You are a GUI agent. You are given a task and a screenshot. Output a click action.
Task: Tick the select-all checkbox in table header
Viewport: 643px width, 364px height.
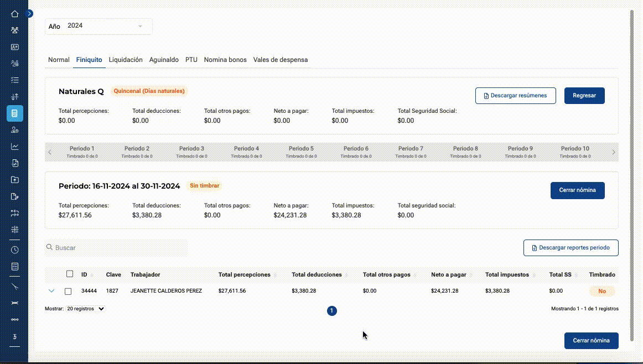[x=70, y=274]
